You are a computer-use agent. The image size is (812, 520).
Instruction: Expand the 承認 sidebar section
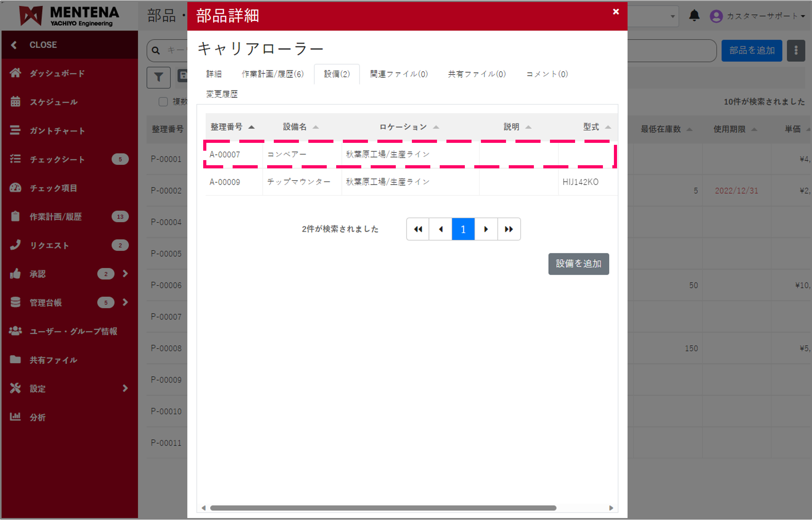(x=126, y=274)
